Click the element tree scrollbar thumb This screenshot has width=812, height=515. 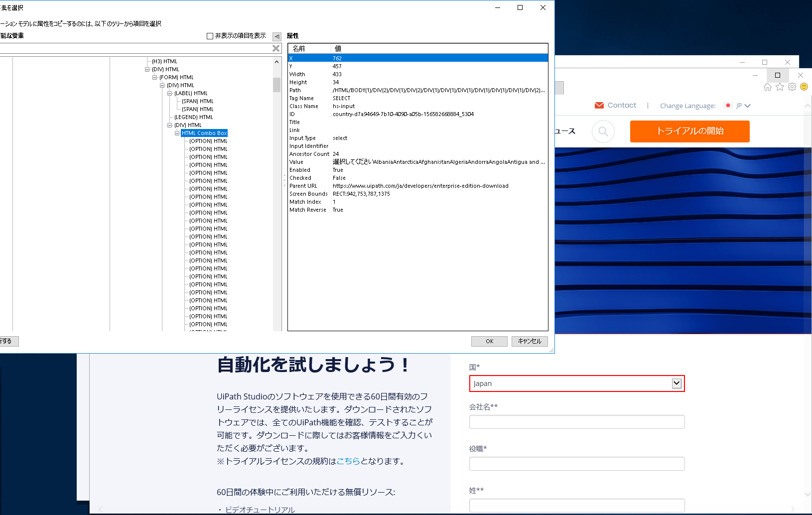(277, 85)
